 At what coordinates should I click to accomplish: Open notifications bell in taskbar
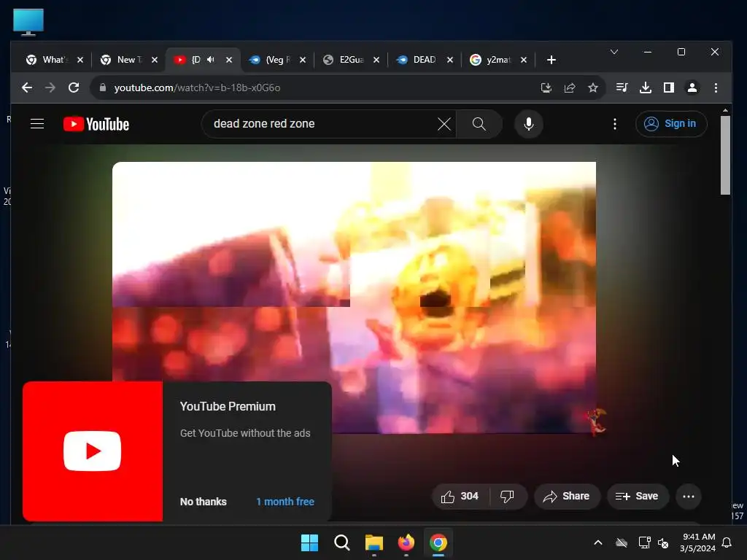pyautogui.click(x=727, y=542)
